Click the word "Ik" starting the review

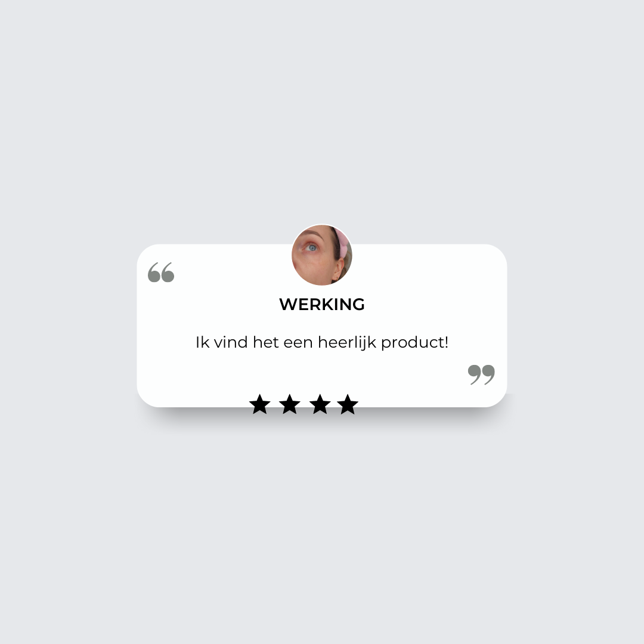click(x=203, y=342)
